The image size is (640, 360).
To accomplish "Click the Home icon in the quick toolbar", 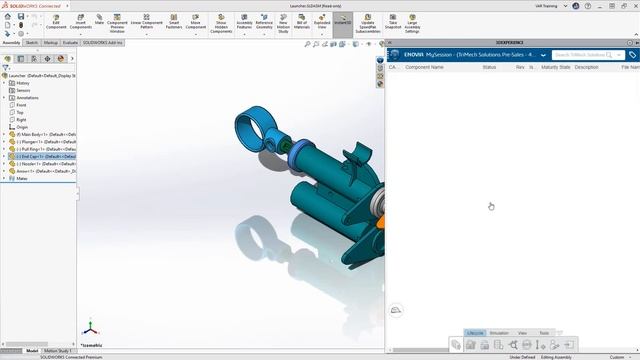I will (8, 16).
